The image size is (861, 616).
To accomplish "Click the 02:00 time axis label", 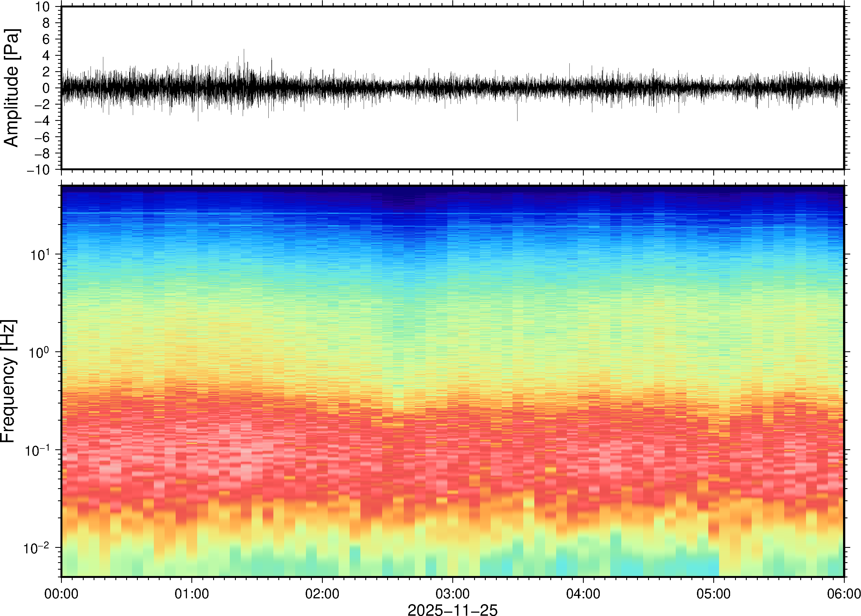I will (x=322, y=593).
